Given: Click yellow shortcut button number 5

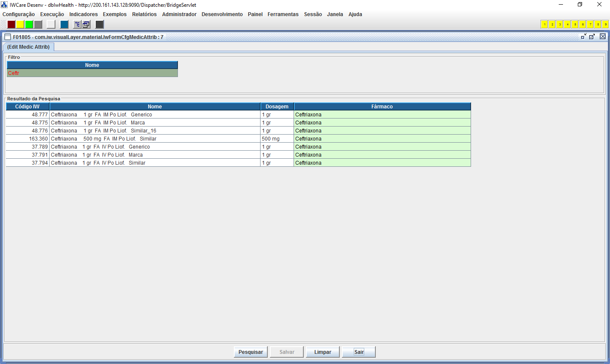Looking at the screenshot, I should click(575, 25).
